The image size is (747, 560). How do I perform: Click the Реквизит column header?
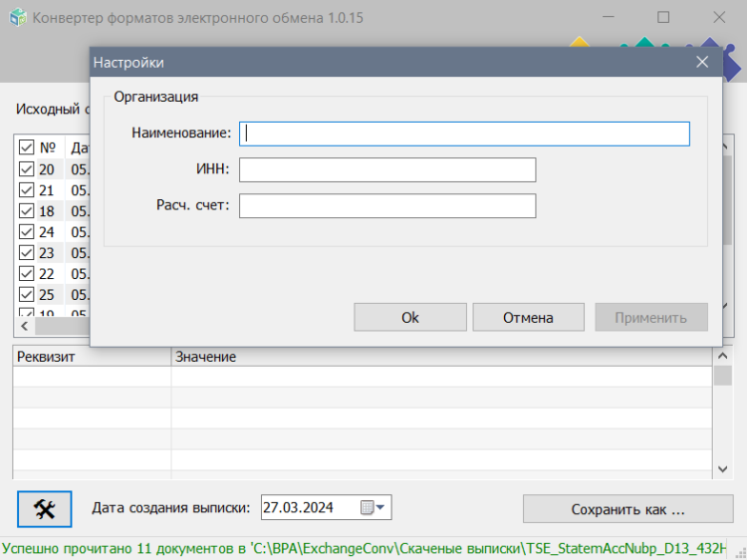pos(92,357)
